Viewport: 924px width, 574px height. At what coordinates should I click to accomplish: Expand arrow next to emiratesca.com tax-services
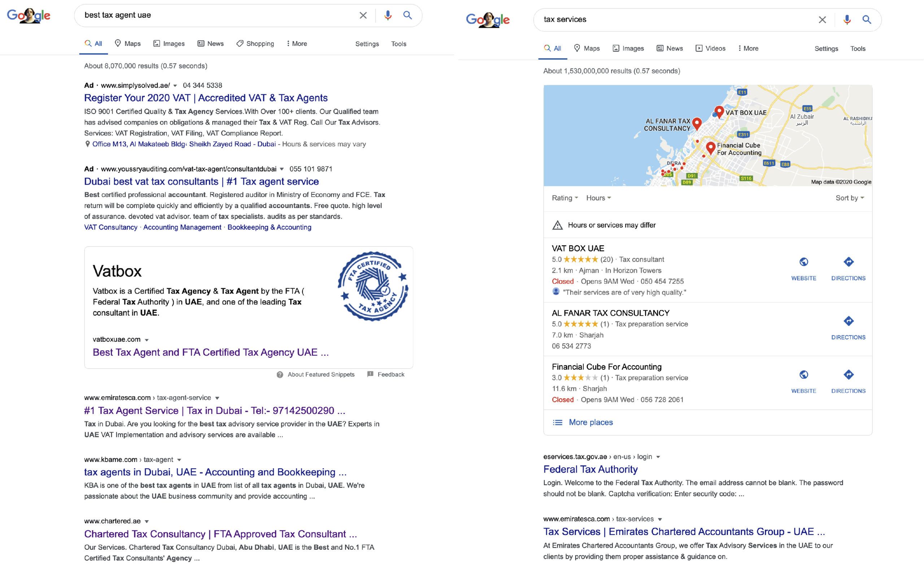click(660, 519)
